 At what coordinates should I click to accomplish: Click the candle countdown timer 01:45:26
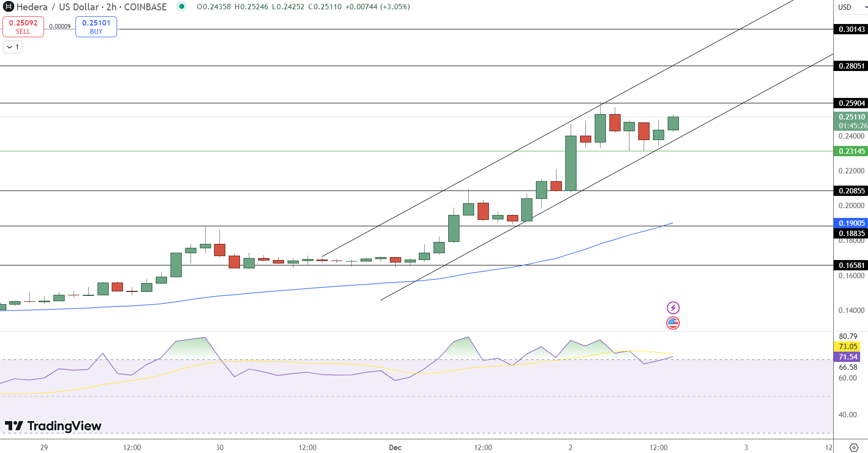[x=852, y=126]
